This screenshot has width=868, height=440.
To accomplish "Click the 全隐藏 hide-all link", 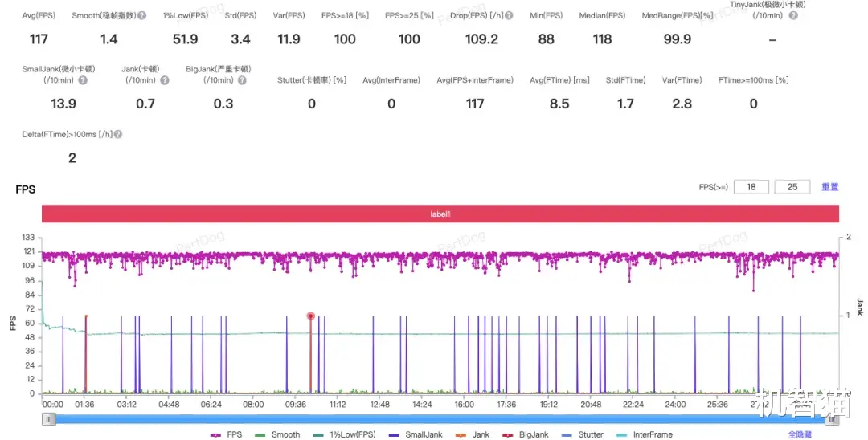I will click(800, 435).
